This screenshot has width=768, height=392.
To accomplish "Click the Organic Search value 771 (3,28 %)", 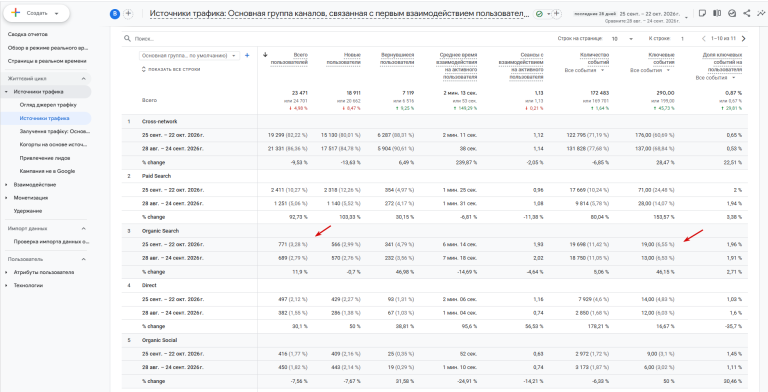I will point(293,245).
